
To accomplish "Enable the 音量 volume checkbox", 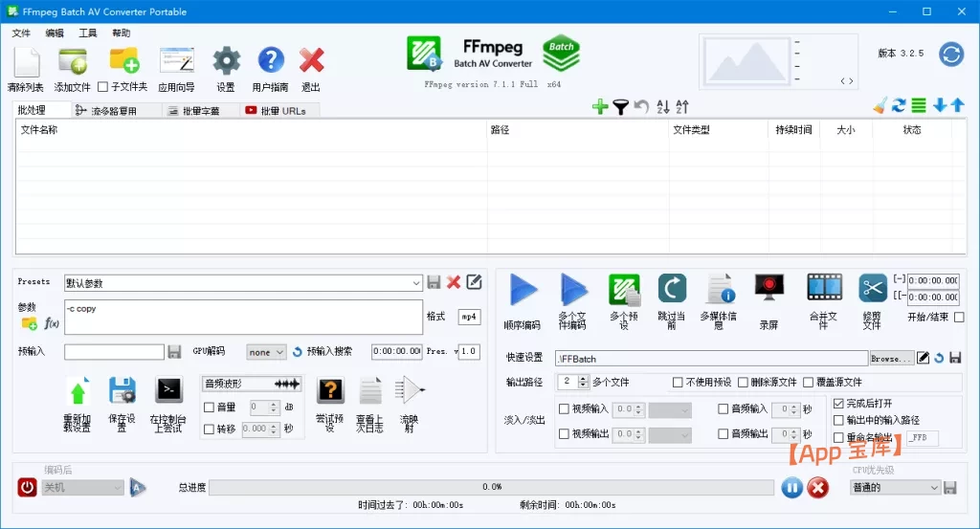I will (x=210, y=408).
